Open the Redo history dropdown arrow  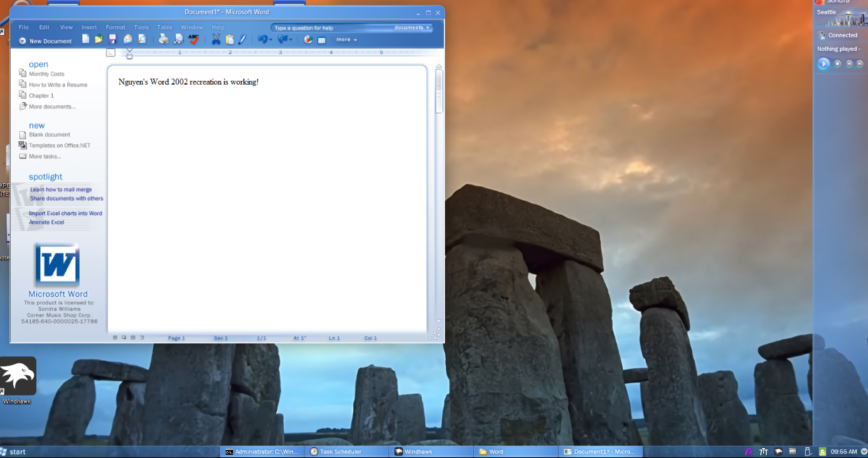(x=291, y=40)
